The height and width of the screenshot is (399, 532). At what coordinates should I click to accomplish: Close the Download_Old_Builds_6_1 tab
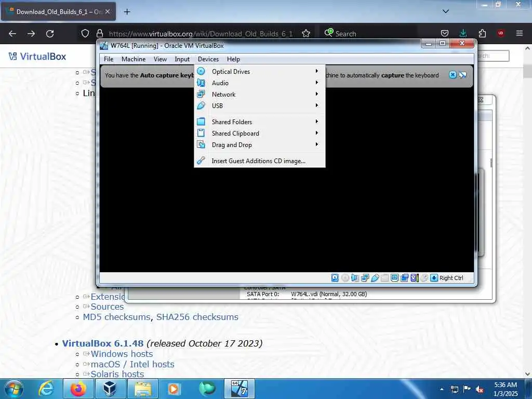[x=108, y=11]
